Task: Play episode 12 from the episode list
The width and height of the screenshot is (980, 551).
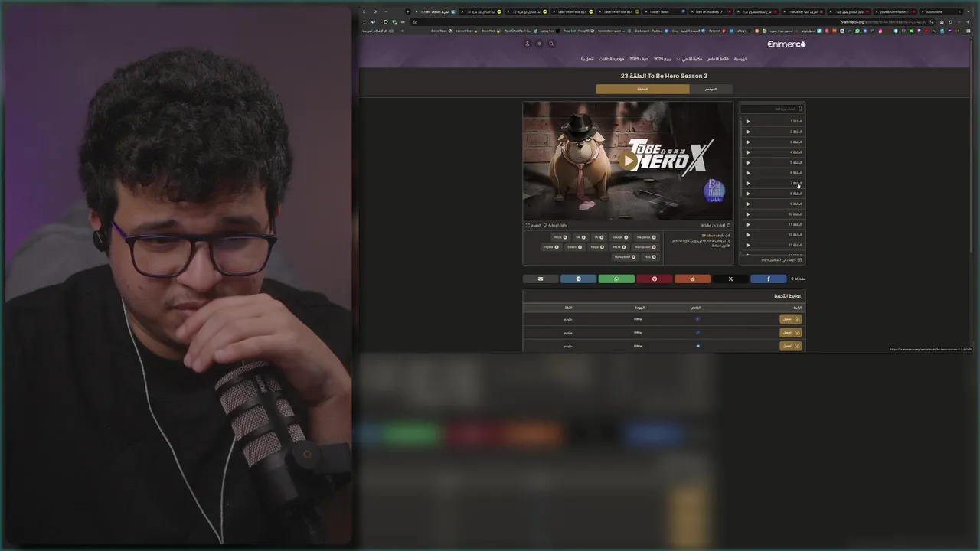Action: (x=748, y=235)
